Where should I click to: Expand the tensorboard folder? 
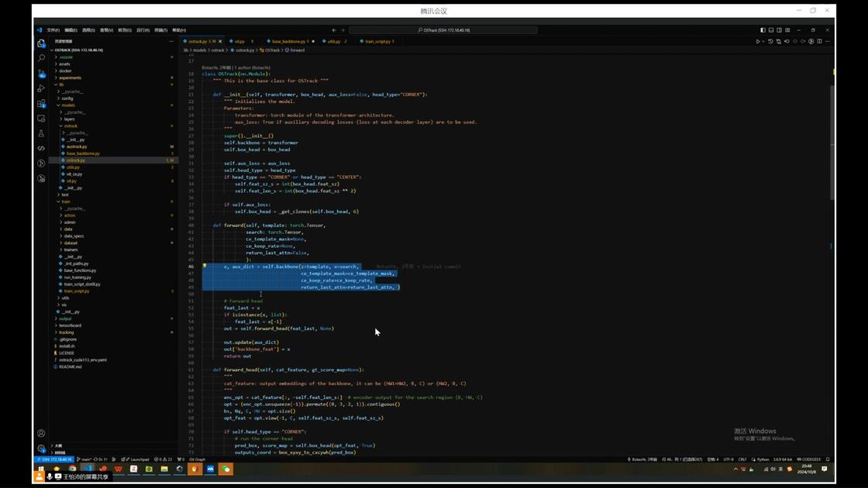pos(113,325)
